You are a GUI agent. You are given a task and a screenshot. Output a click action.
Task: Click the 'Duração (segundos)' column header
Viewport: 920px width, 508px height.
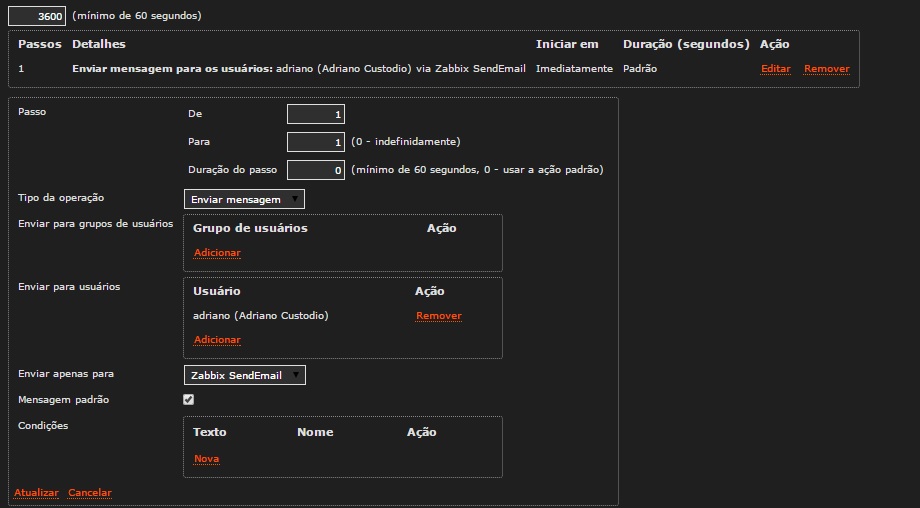tap(685, 44)
